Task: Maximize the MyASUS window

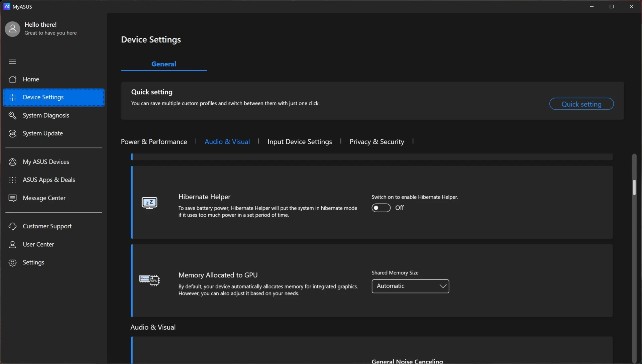Action: (612, 6)
